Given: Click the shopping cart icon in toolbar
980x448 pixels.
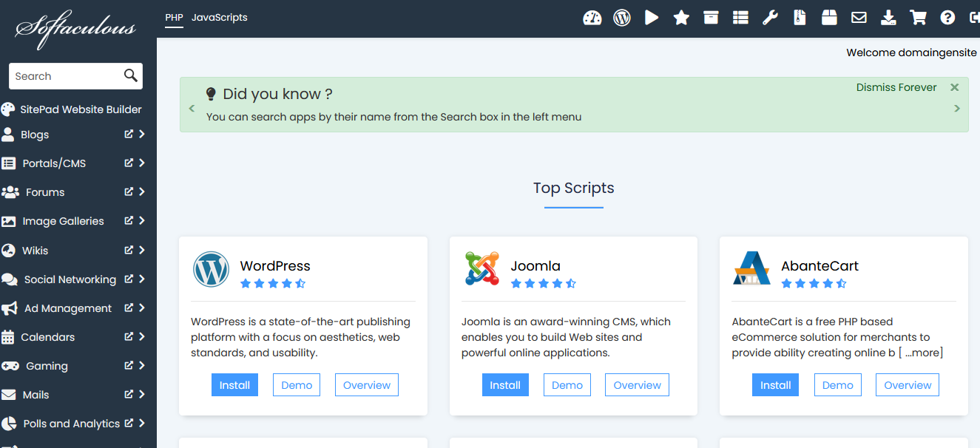Looking at the screenshot, I should click(918, 18).
